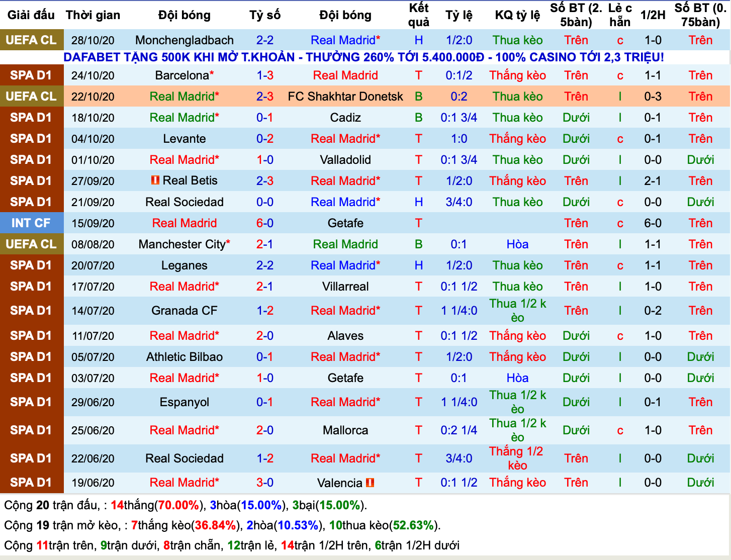The image size is (731, 560).
Task: Click the Mallorca team name
Action: [345, 430]
